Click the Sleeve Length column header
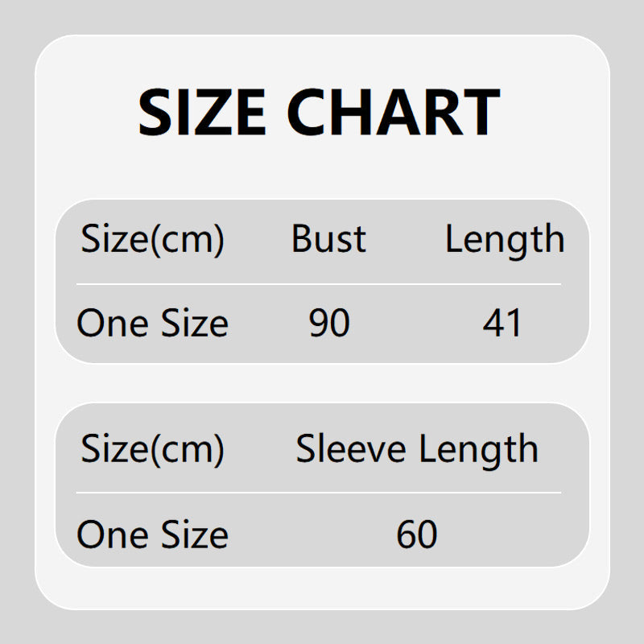The image size is (644, 644). pyautogui.click(x=417, y=448)
